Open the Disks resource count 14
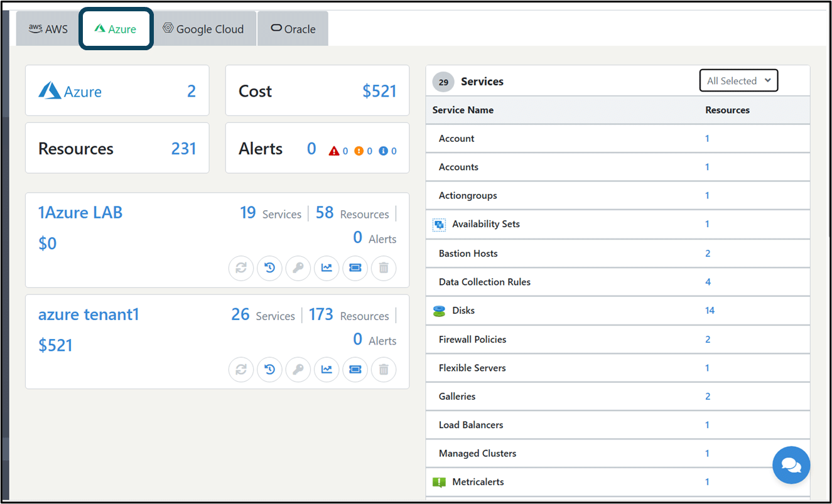The image size is (832, 504). point(710,311)
